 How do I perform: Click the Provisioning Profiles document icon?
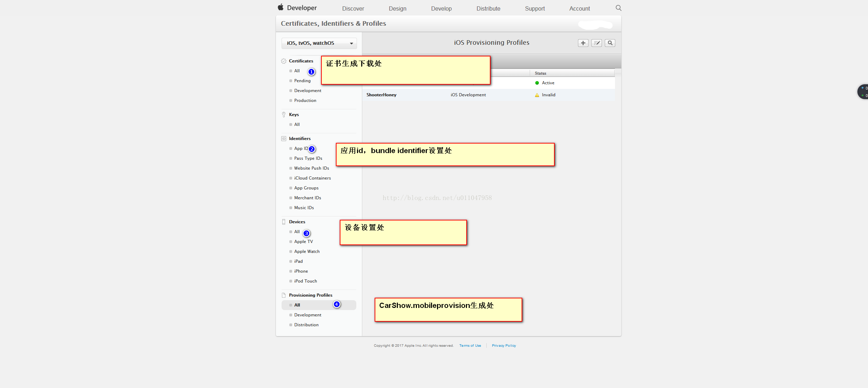[284, 295]
